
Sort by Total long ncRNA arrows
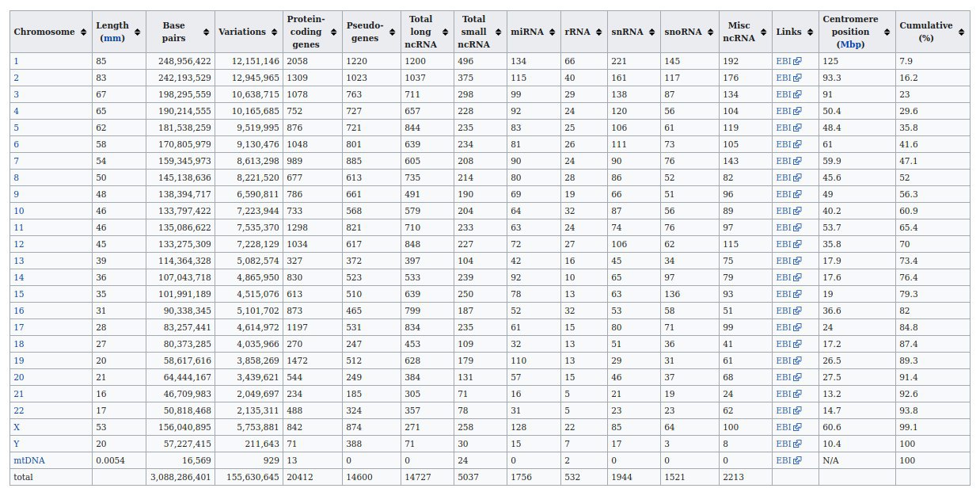446,32
